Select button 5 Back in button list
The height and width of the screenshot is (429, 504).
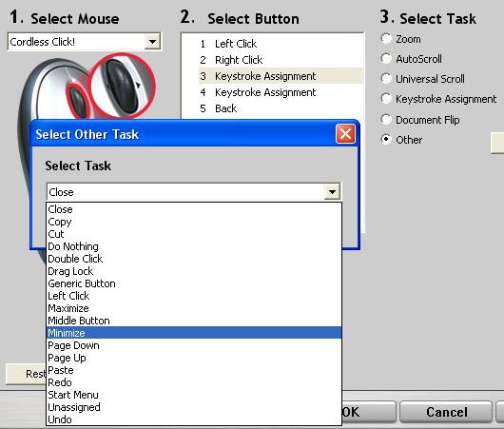[281, 108]
